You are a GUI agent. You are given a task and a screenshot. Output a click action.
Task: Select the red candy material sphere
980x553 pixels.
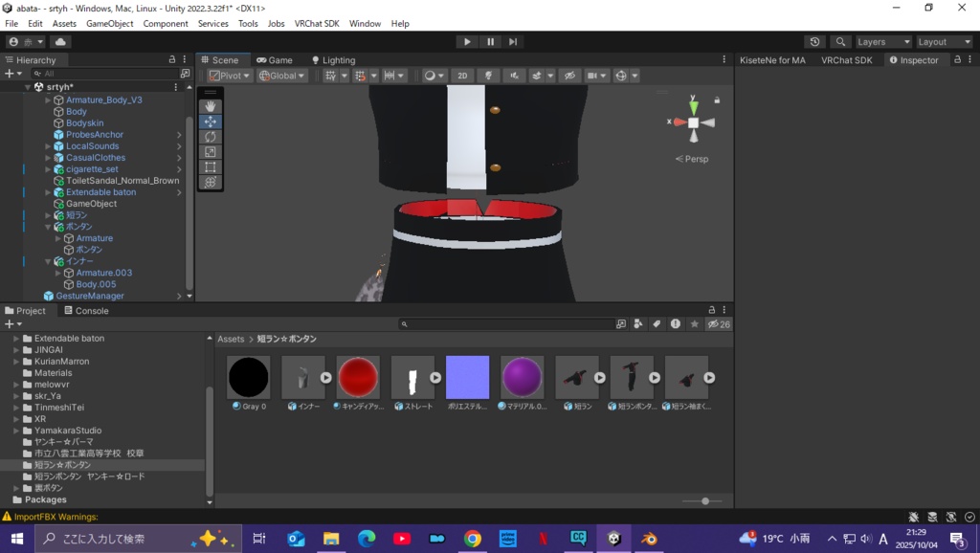358,377
